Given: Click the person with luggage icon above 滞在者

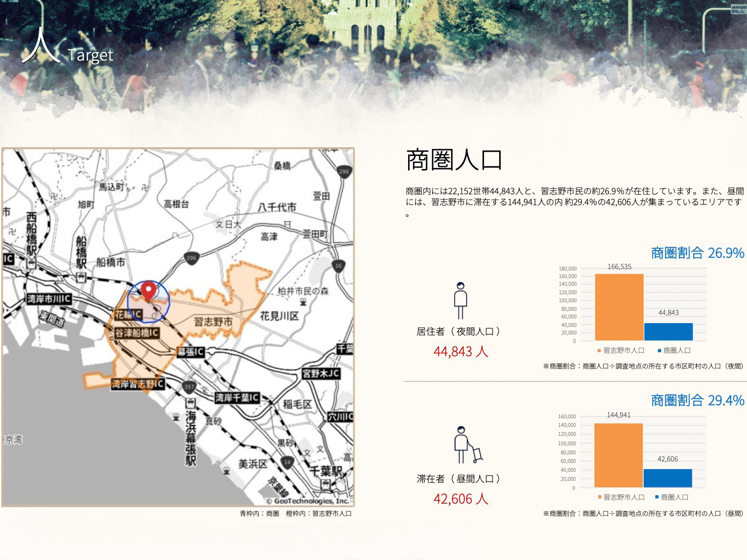Looking at the screenshot, I should [466, 445].
